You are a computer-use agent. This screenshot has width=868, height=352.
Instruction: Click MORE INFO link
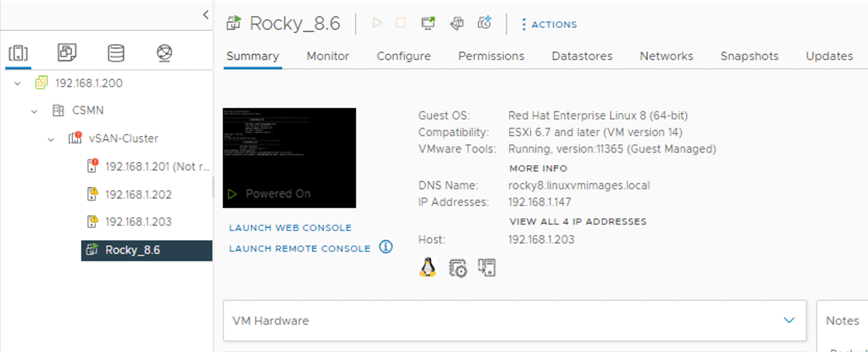tap(538, 168)
